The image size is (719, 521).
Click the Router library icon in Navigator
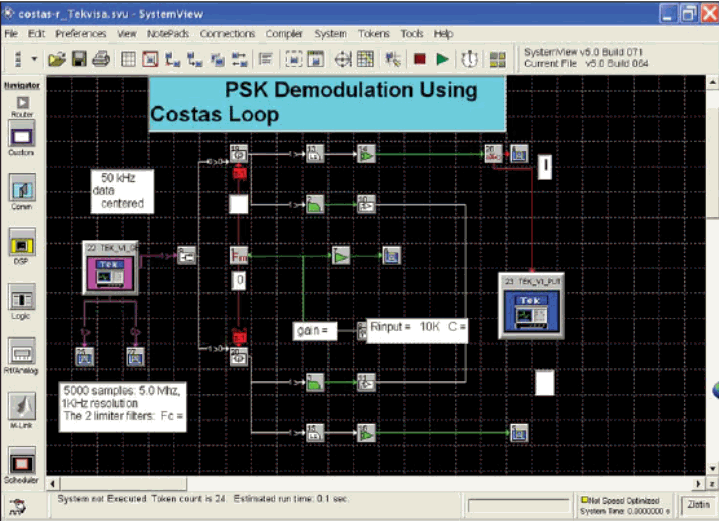click(21, 103)
